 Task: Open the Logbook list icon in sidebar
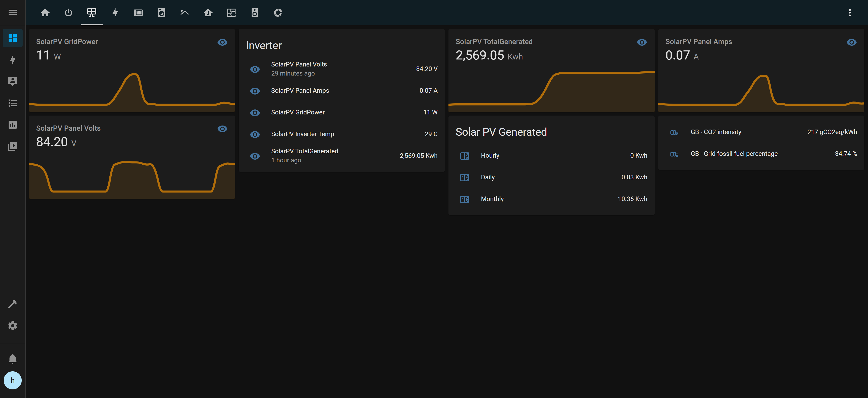point(12,103)
